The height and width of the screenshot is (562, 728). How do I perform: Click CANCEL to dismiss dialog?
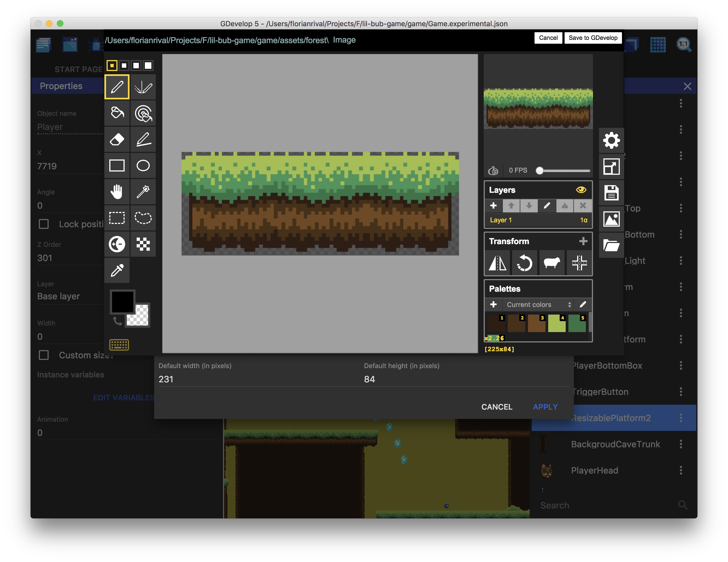[x=496, y=407]
